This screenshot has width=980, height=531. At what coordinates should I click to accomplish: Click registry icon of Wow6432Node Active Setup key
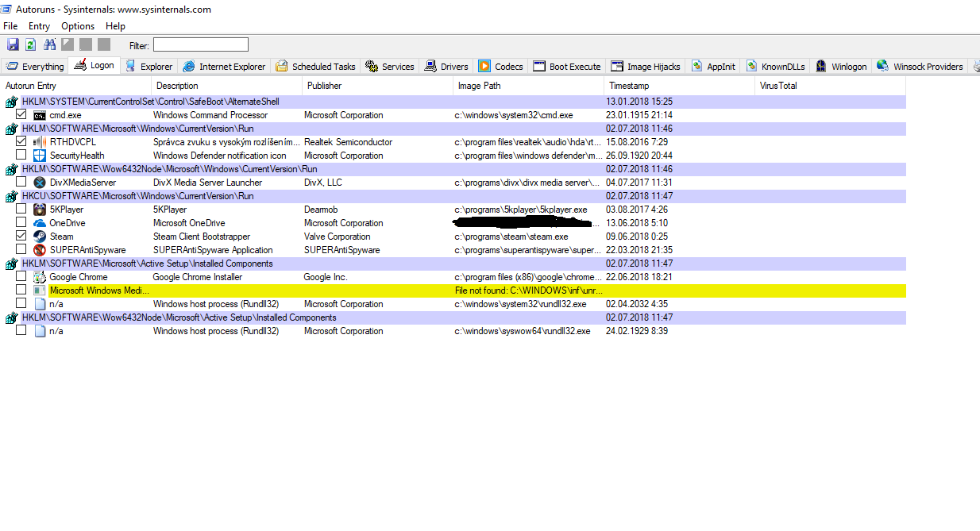coord(12,317)
